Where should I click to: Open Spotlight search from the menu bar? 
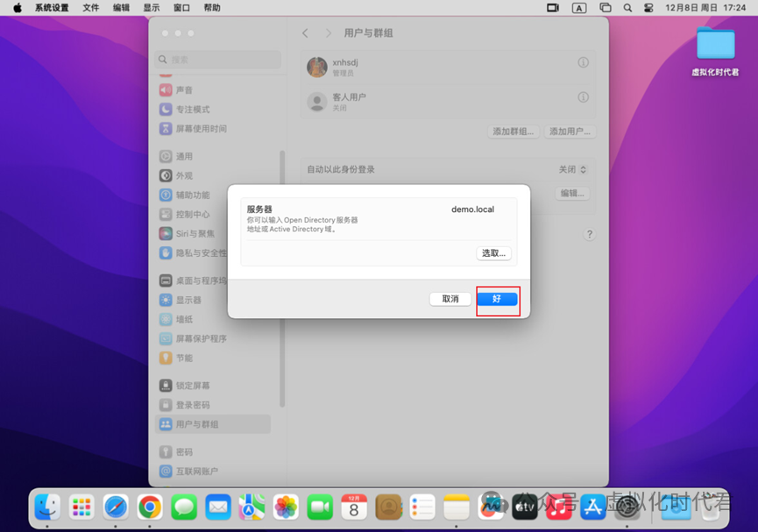(x=627, y=7)
